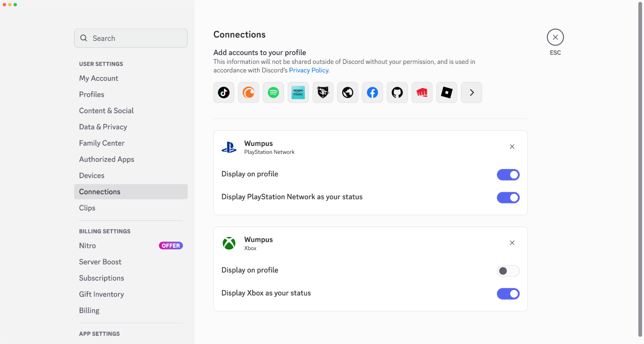Connect your Spotify account
This screenshot has height=344, width=644.
click(273, 93)
